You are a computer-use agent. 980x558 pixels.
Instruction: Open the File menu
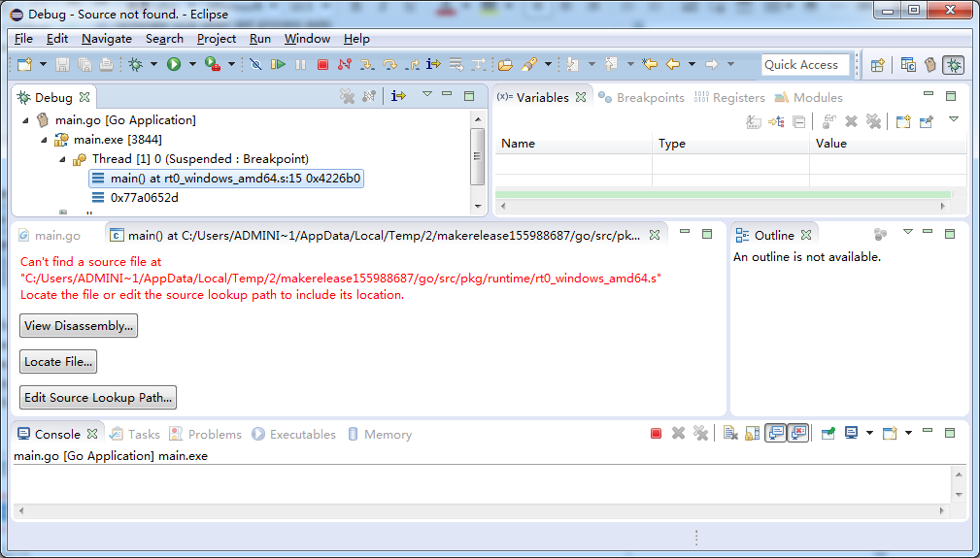coord(23,39)
